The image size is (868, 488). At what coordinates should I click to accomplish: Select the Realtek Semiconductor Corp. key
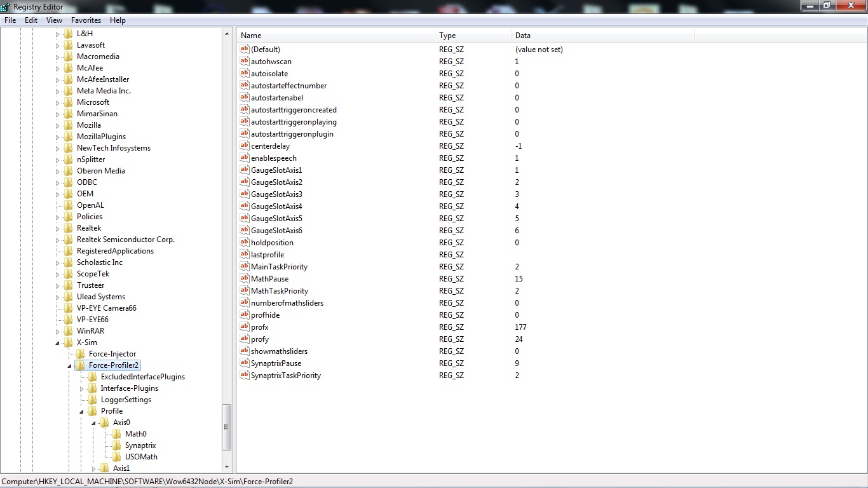tap(126, 240)
